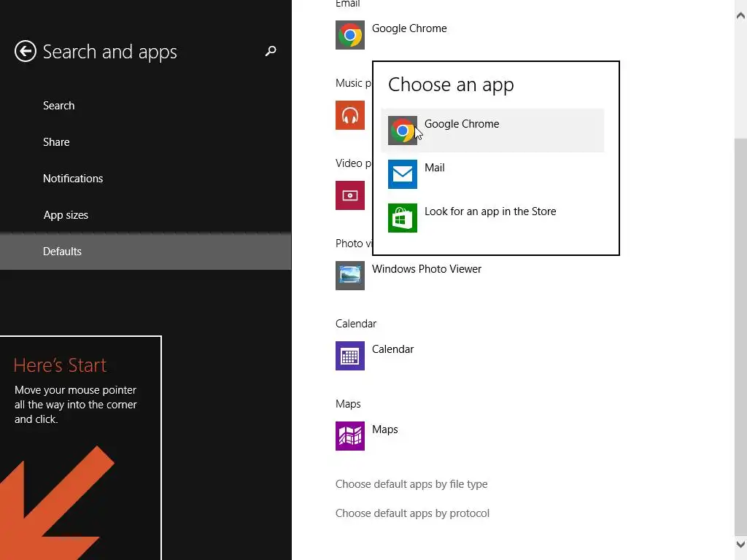Screen dimensions: 747x560
Task: Click the green Store bag icon
Action: [x=402, y=218]
